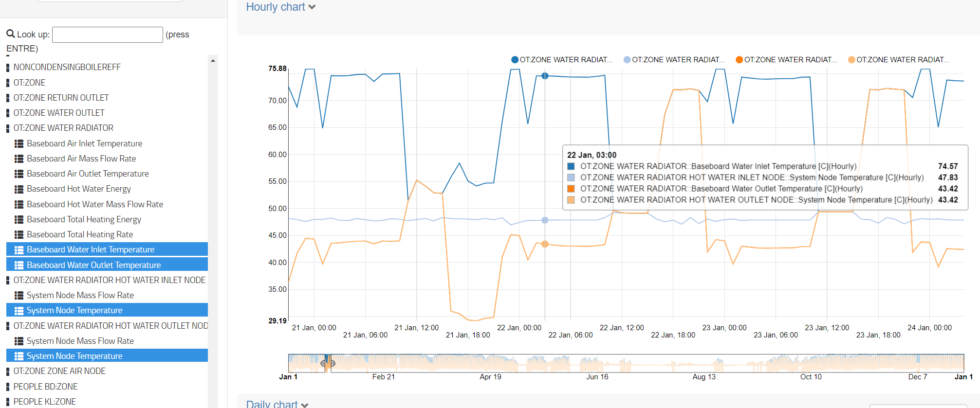Select inlet node System Node Mass Flow Rate
Image resolution: width=980 pixels, height=408 pixels.
[80, 295]
